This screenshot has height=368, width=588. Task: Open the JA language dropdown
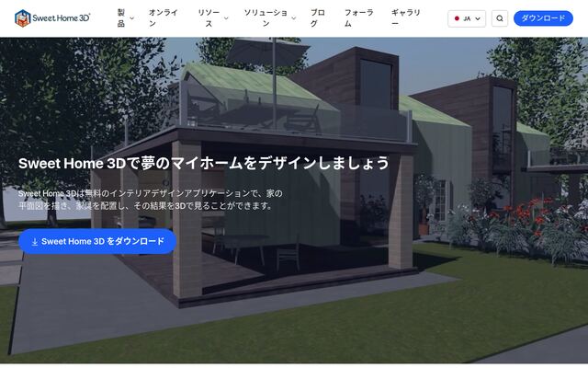coord(467,18)
